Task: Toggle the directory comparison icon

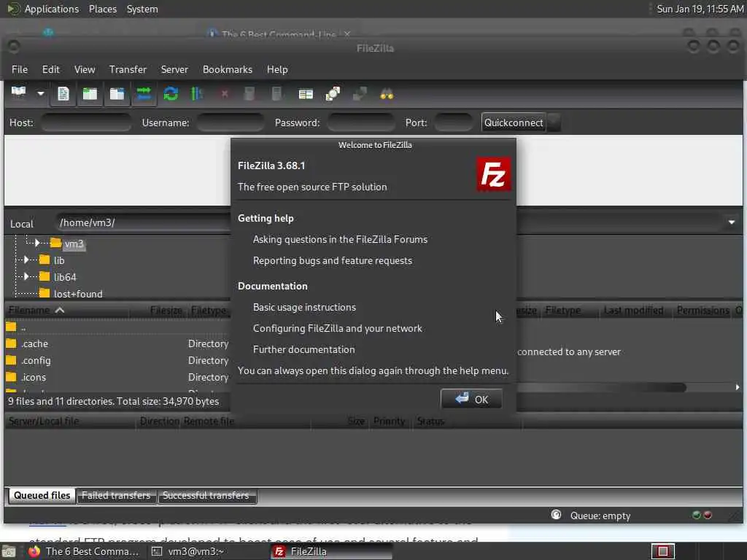Action: tap(333, 94)
